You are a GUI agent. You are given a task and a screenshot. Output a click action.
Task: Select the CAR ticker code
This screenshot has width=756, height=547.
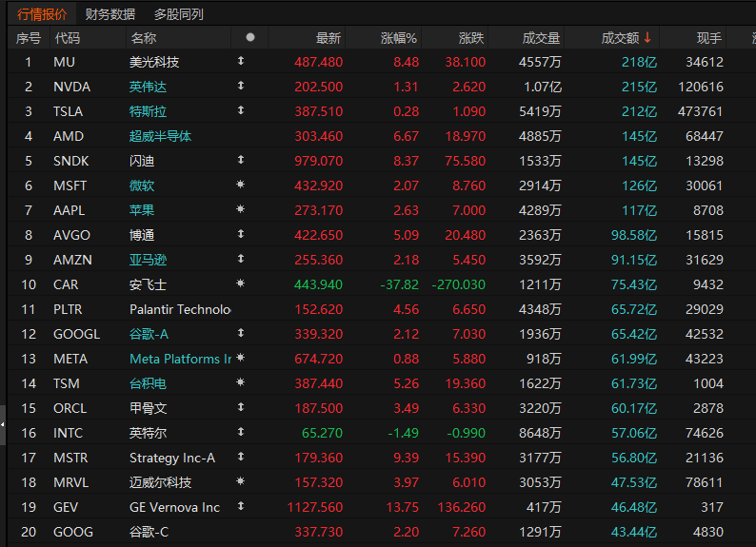[66, 284]
